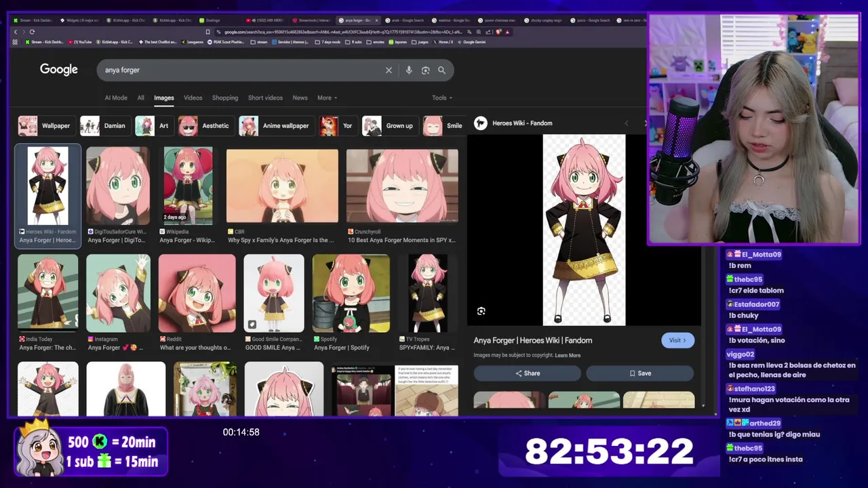Open the Wikipedia Anya Forger thumbnail
Screen dimensions: 868x488
[x=188, y=186]
